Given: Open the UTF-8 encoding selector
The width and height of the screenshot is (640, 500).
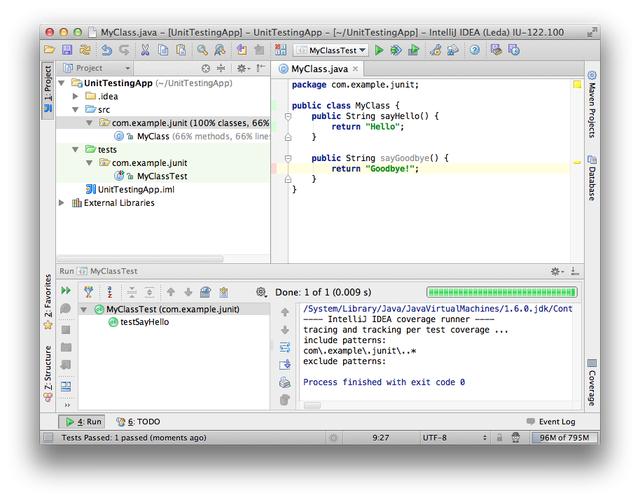Looking at the screenshot, I should click(x=454, y=438).
